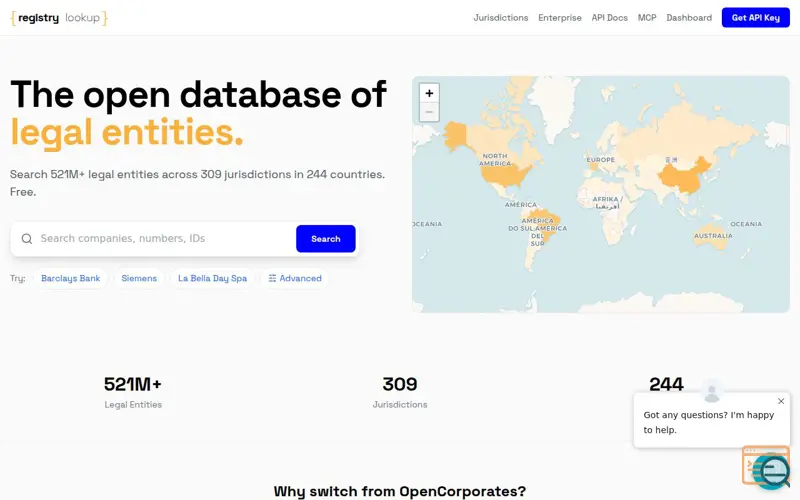Try the La Bella Day Spa example
This screenshot has height=500, width=800.
point(212,279)
